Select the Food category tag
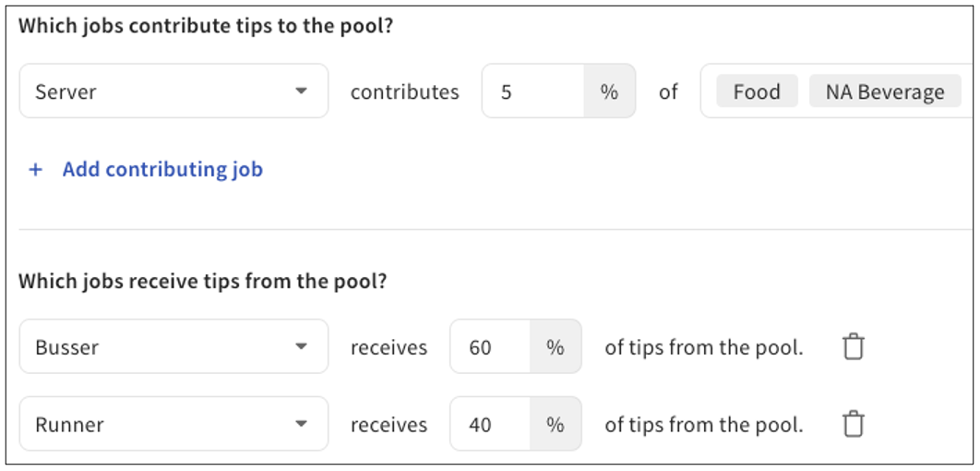Image resolution: width=980 pixels, height=471 pixels. pos(757,91)
